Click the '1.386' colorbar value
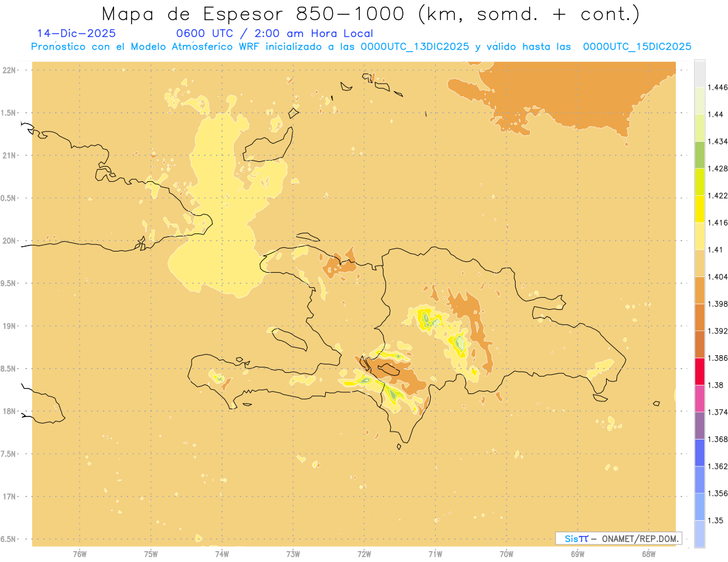The image size is (728, 562). 719,358
